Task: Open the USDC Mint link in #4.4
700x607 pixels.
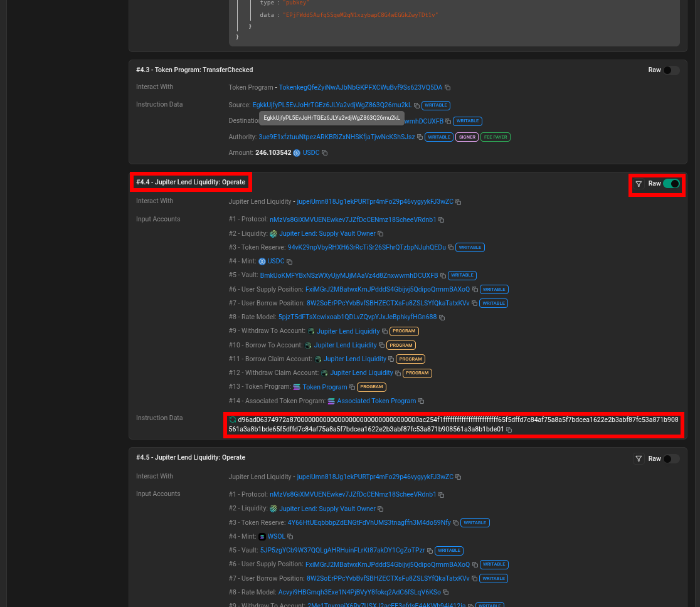Action: (276, 261)
